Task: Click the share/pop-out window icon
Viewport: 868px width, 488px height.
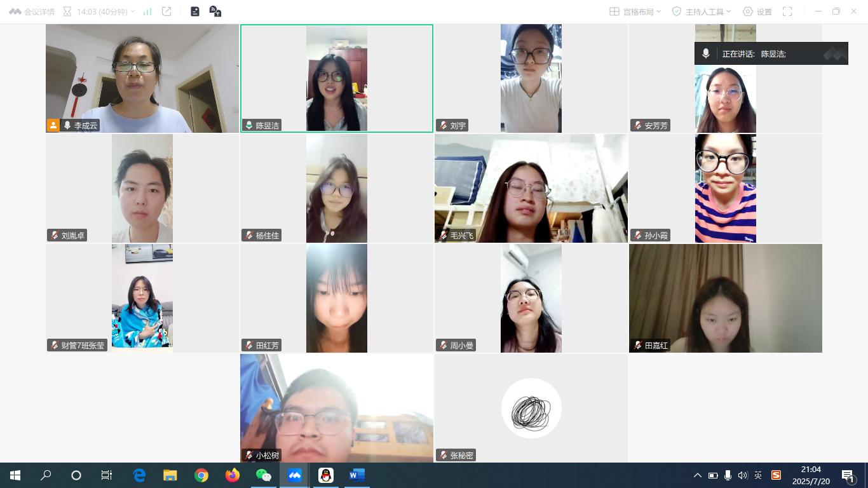Action: coord(166,11)
